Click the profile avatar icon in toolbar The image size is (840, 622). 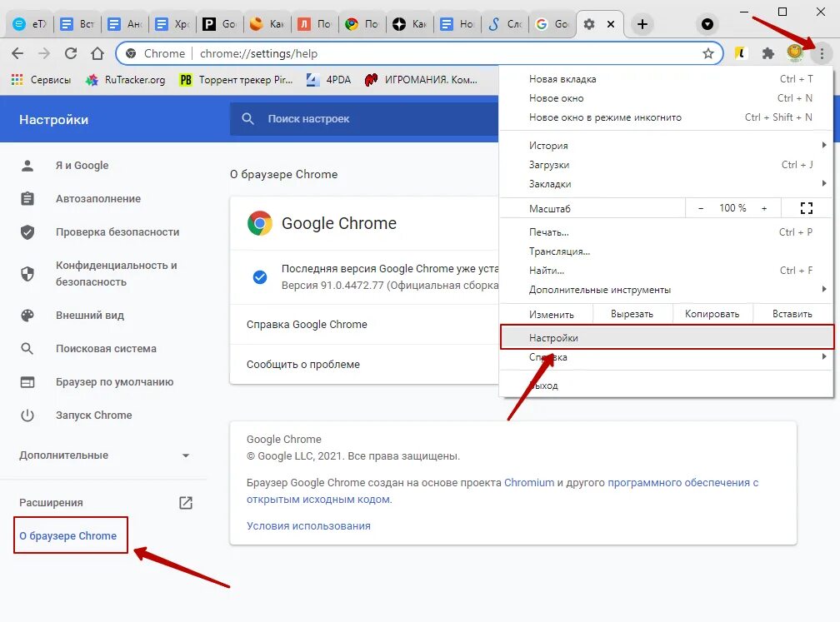(794, 52)
